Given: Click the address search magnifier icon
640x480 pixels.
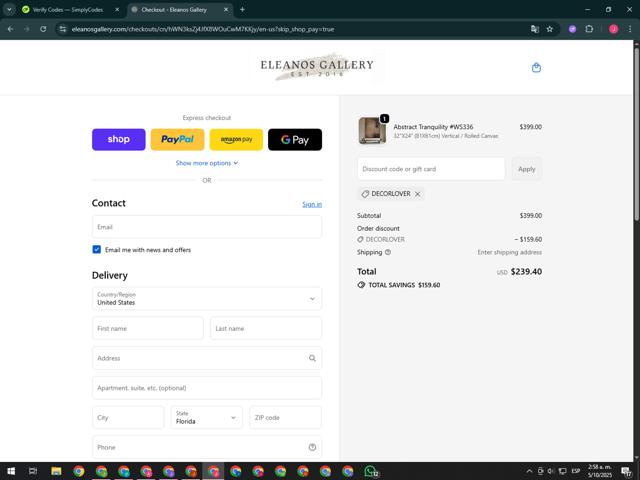Looking at the screenshot, I should 312,358.
